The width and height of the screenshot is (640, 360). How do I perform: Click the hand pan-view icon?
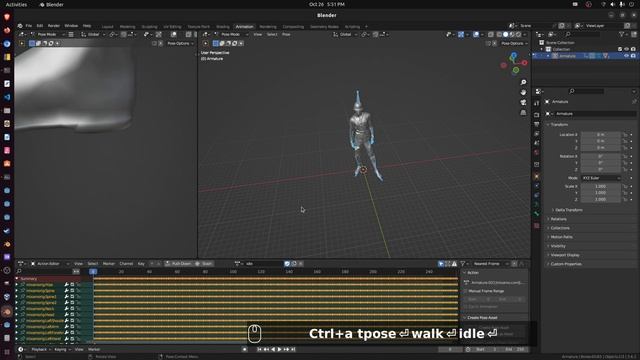(523, 92)
